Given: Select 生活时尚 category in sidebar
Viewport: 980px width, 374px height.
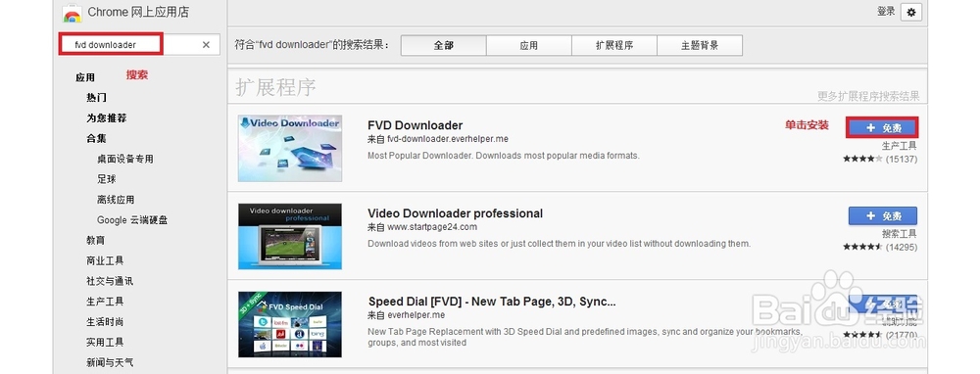Looking at the screenshot, I should pyautogui.click(x=105, y=322).
